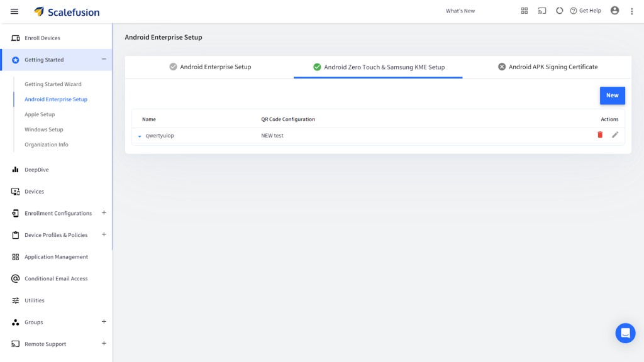Open What's New in header
This screenshot has height=362, width=644.
click(x=460, y=11)
